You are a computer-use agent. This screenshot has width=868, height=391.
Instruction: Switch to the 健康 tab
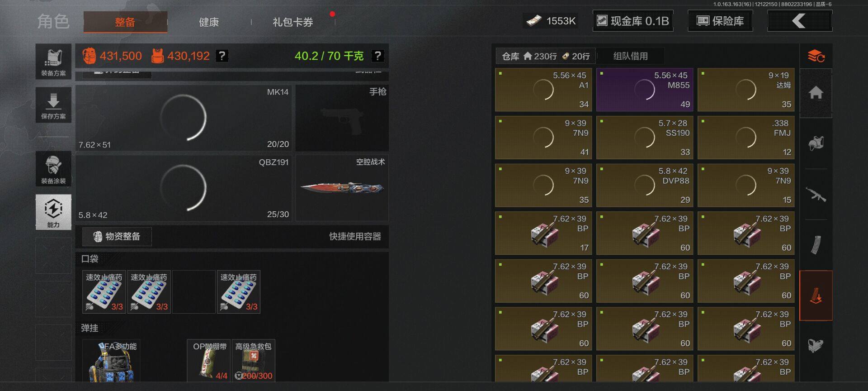209,22
